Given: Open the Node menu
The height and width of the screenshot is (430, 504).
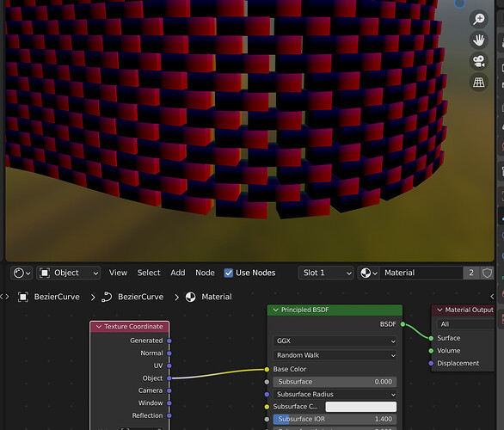Looking at the screenshot, I should tap(205, 273).
